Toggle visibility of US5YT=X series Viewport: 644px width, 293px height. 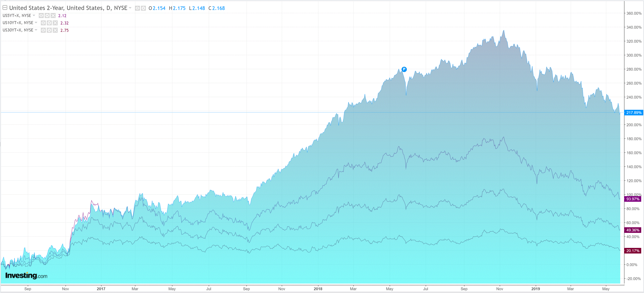(41, 16)
